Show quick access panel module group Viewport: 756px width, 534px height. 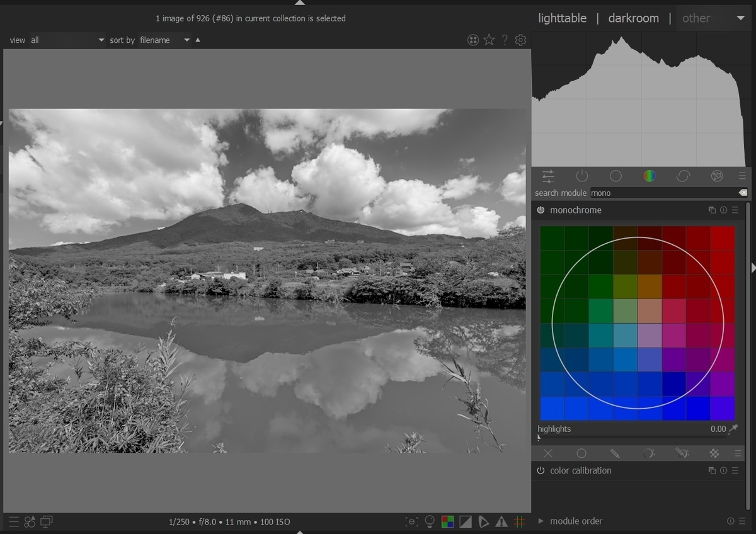548,176
